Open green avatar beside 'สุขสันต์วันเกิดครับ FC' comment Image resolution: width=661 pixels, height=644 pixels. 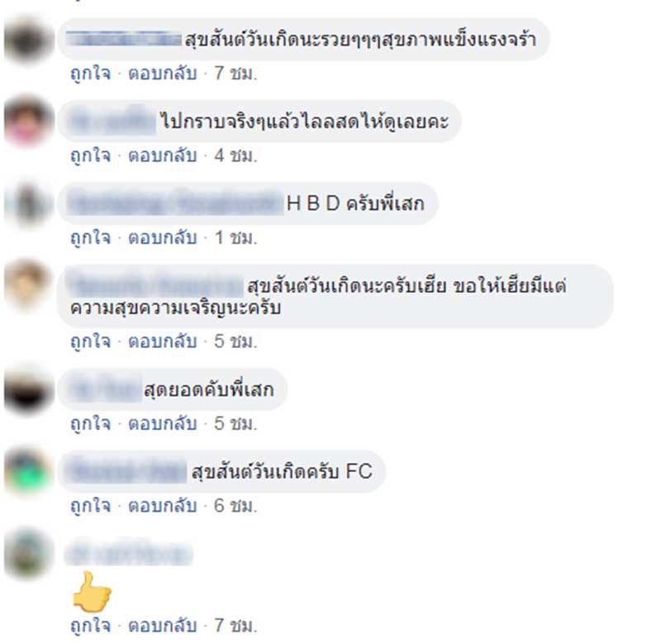29,472
